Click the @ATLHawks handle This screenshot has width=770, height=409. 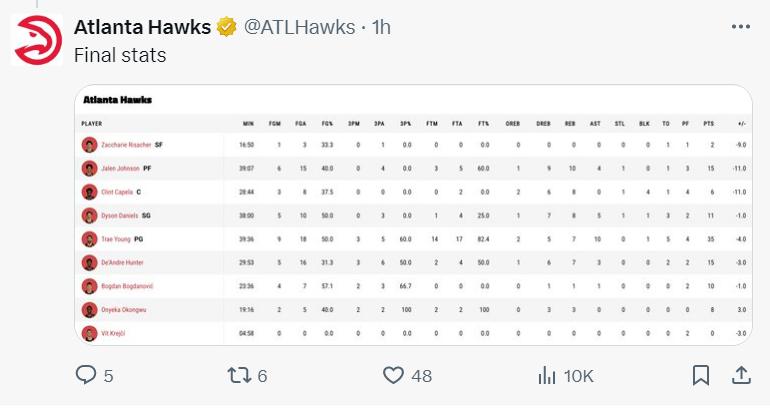[x=299, y=27]
